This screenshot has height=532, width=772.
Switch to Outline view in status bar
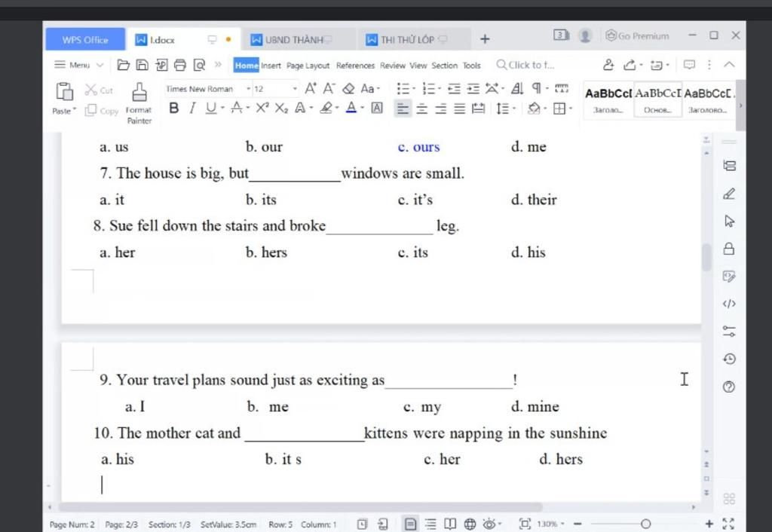click(430, 524)
